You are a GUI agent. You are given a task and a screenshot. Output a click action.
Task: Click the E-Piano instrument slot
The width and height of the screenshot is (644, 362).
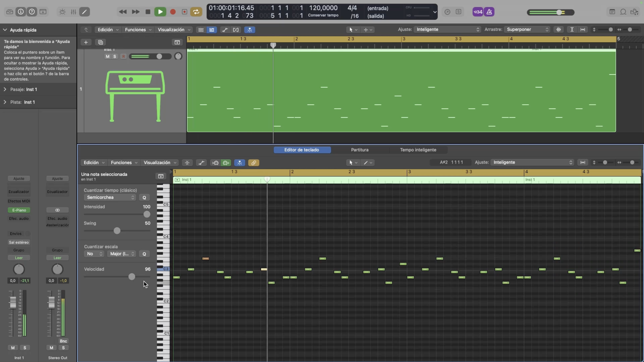point(19,210)
